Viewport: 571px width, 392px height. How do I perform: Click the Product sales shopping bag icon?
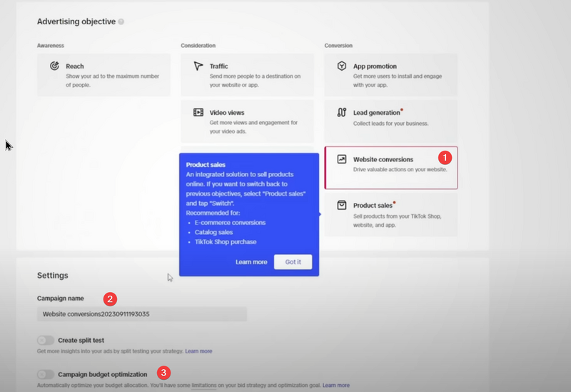[x=342, y=206]
